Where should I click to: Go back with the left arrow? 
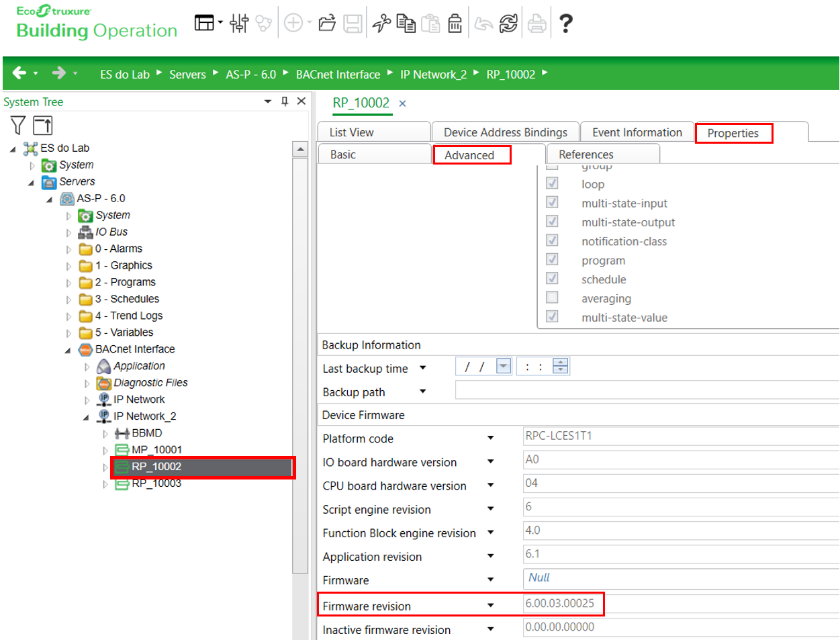19,73
